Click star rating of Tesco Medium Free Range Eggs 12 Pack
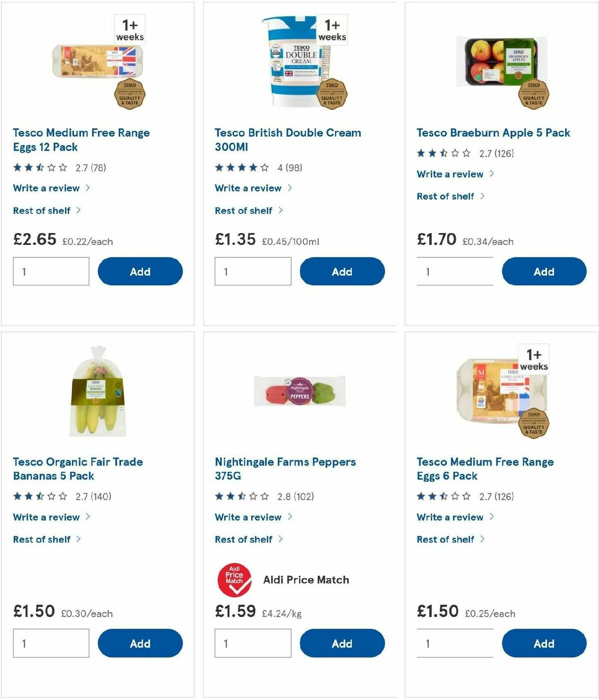Viewport: 599px width, 700px height. click(39, 167)
